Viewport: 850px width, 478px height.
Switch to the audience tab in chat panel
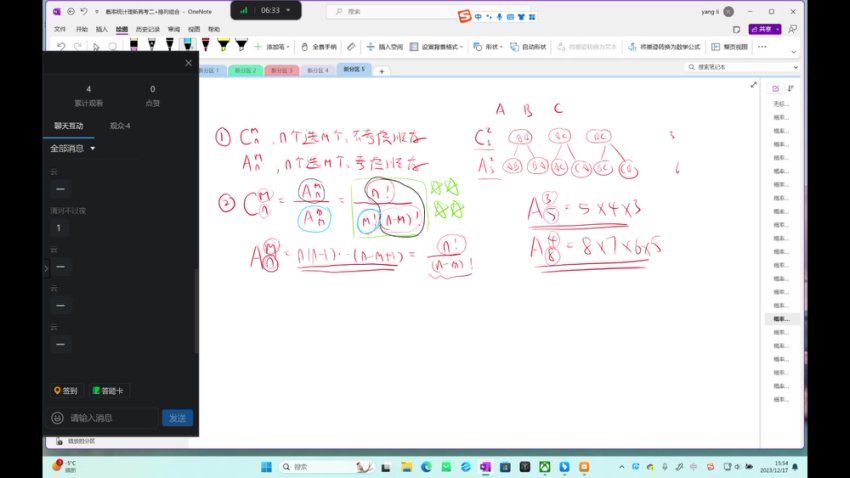[120, 126]
